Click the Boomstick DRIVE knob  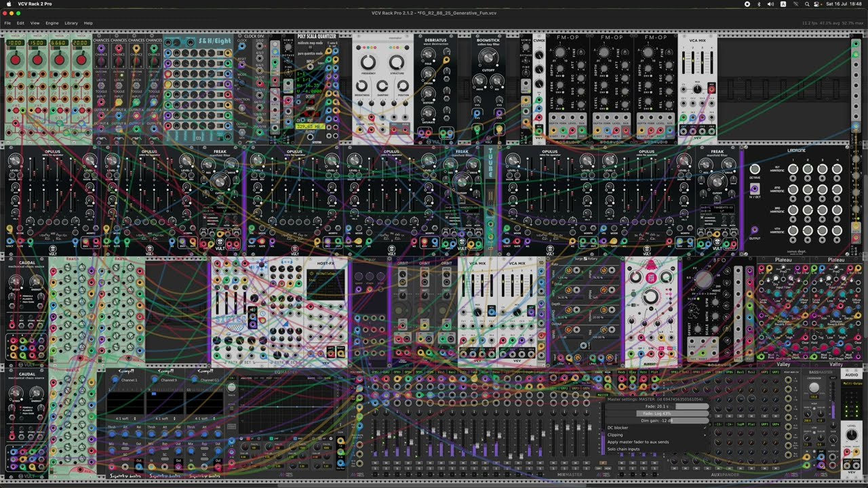479,81
